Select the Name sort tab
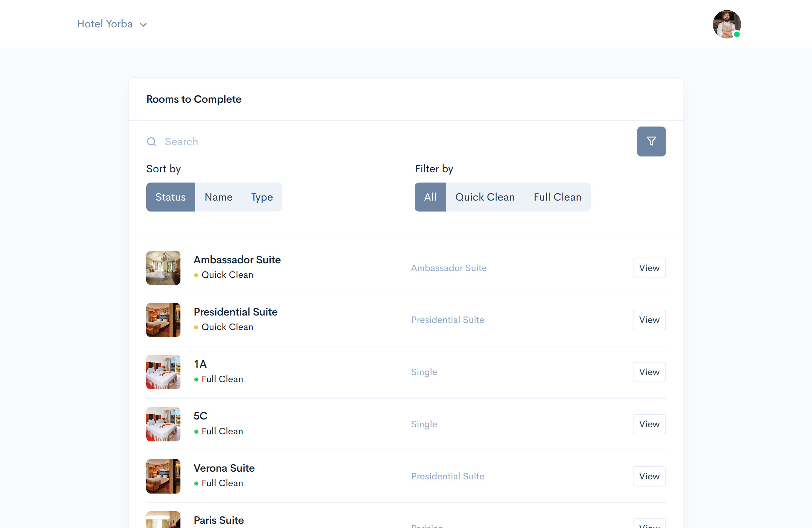 coord(219,196)
